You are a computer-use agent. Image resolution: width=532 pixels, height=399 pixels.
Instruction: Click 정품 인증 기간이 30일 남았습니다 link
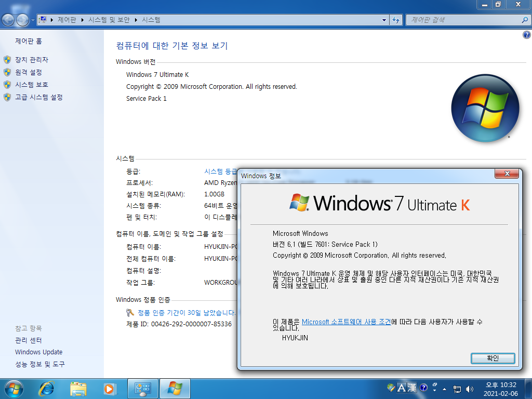click(x=187, y=312)
